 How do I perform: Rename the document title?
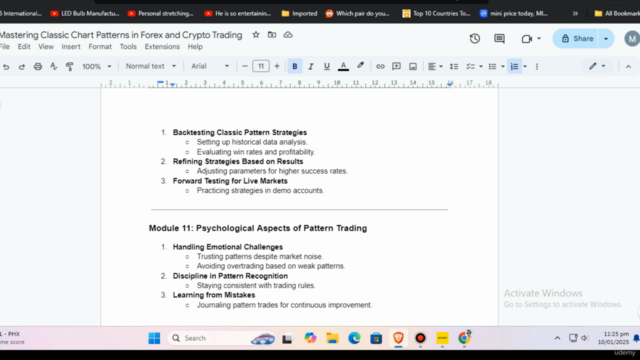pos(121,35)
